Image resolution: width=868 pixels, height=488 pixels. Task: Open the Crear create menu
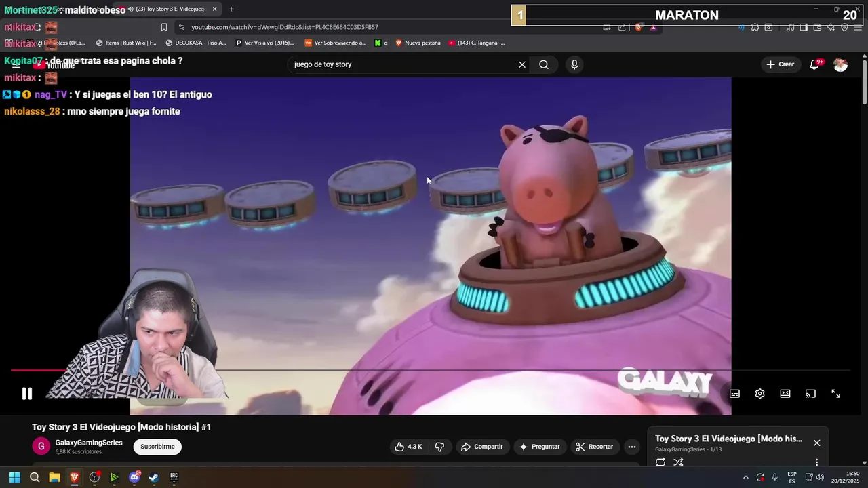(780, 64)
